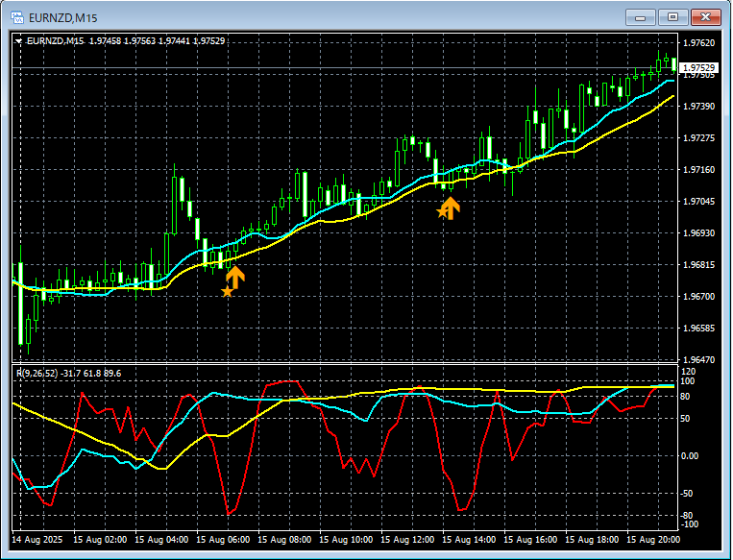Click the 1.97160 price scale label
This screenshot has height=560, width=733.
tap(698, 170)
